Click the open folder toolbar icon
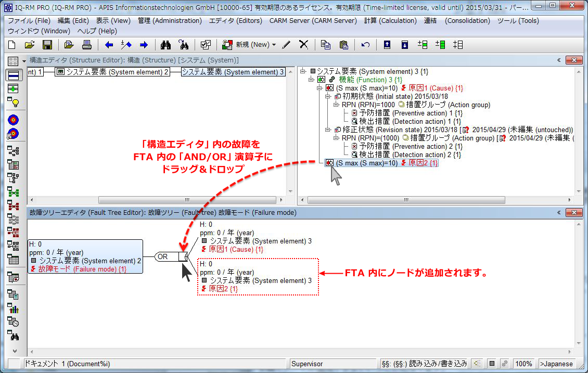Image resolution: width=588 pixels, height=373 pixels. click(x=29, y=45)
